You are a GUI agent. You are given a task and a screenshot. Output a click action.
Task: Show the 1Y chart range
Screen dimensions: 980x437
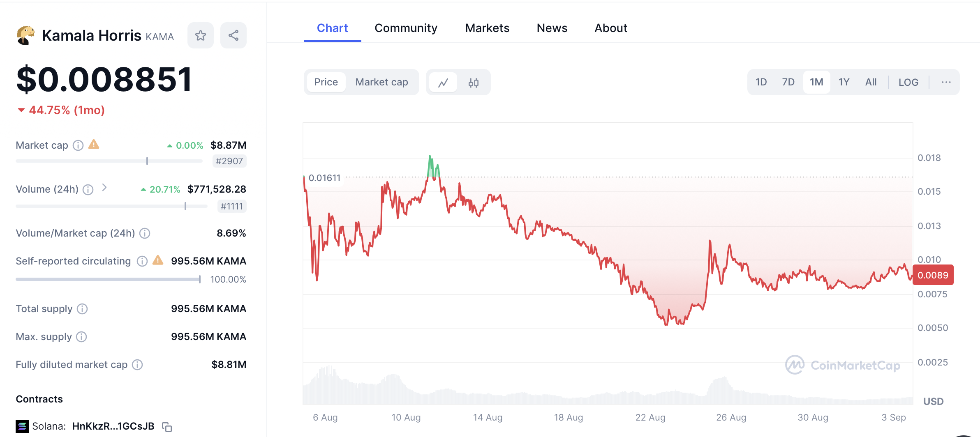click(844, 82)
